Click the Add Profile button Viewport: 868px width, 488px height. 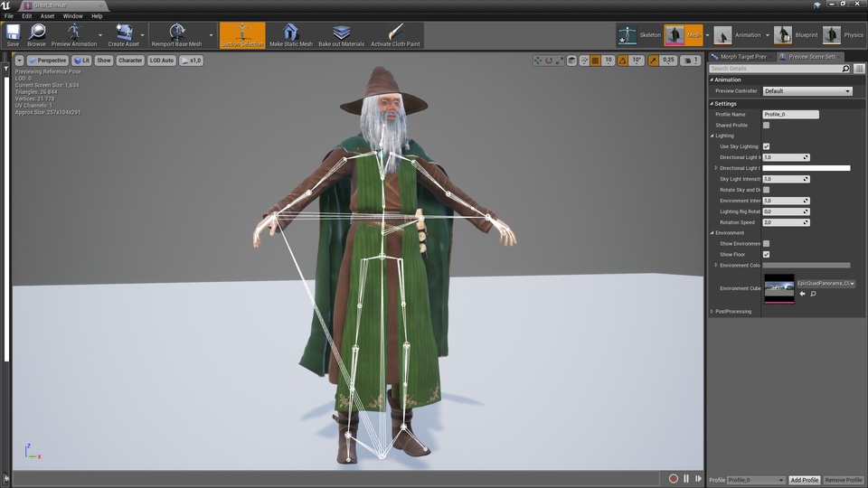804,480
